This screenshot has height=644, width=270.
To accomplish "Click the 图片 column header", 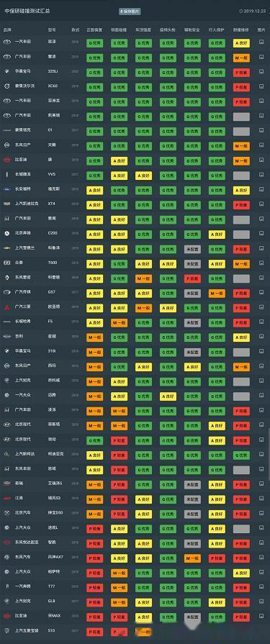I will click(x=261, y=30).
